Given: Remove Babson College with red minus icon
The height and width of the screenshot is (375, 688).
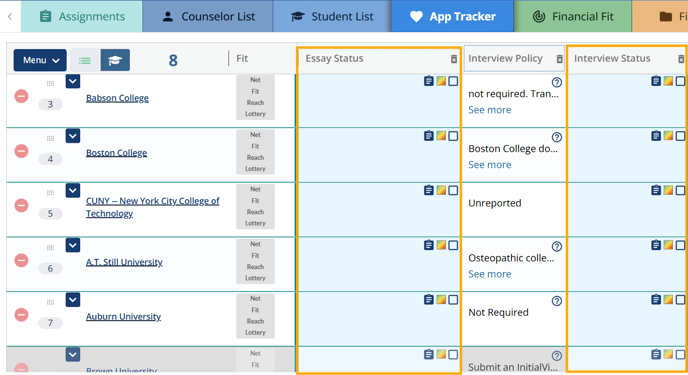Looking at the screenshot, I should click(x=21, y=96).
